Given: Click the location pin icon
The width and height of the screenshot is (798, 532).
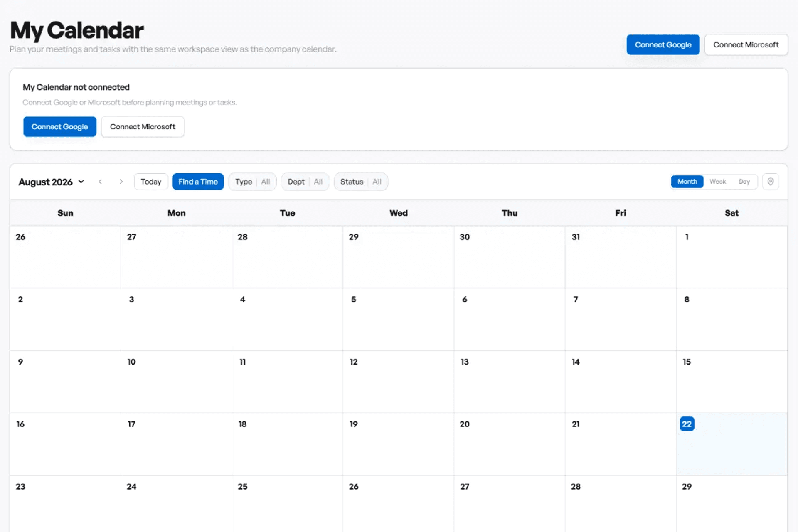Looking at the screenshot, I should pyautogui.click(x=771, y=182).
